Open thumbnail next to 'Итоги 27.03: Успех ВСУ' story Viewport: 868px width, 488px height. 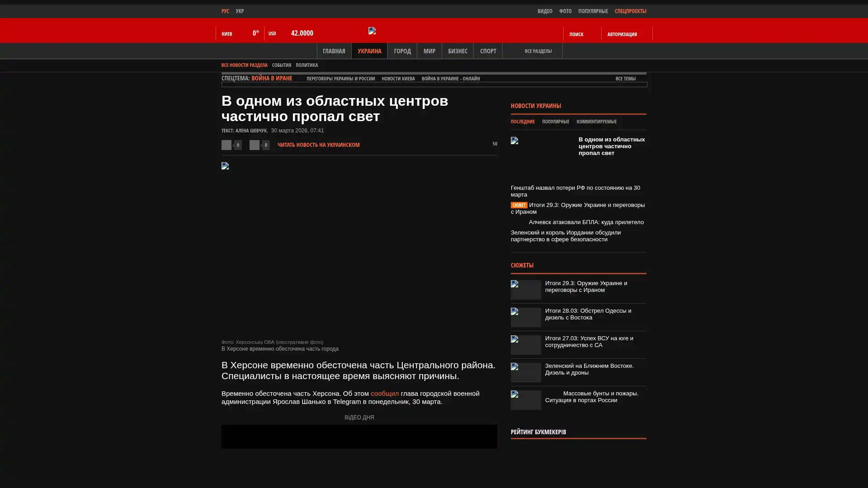tap(526, 345)
